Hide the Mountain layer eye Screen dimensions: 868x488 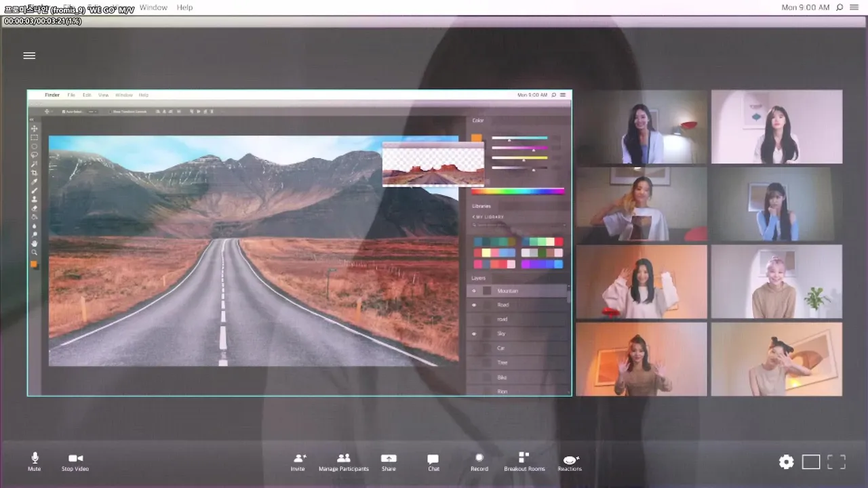(474, 291)
